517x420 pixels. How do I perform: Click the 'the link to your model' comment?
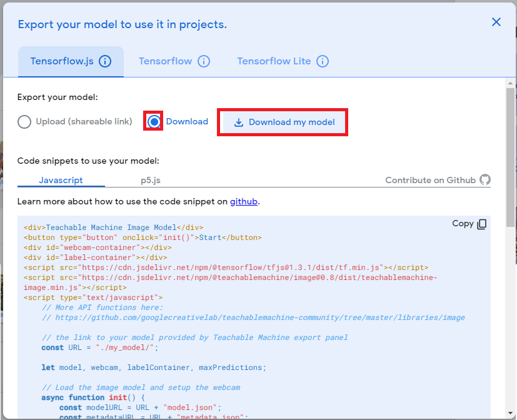(x=194, y=337)
